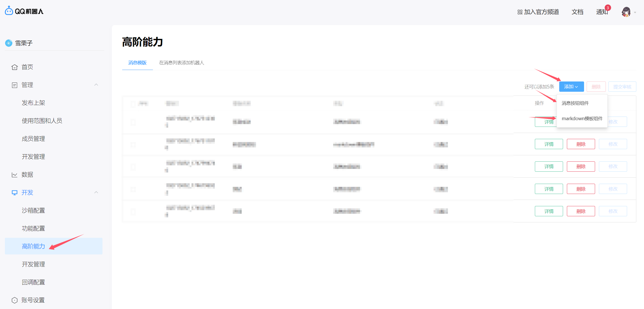Image resolution: width=644 pixels, height=309 pixels.
Task: Switch to 在消息列表添加机器人 tab
Action: (181, 63)
